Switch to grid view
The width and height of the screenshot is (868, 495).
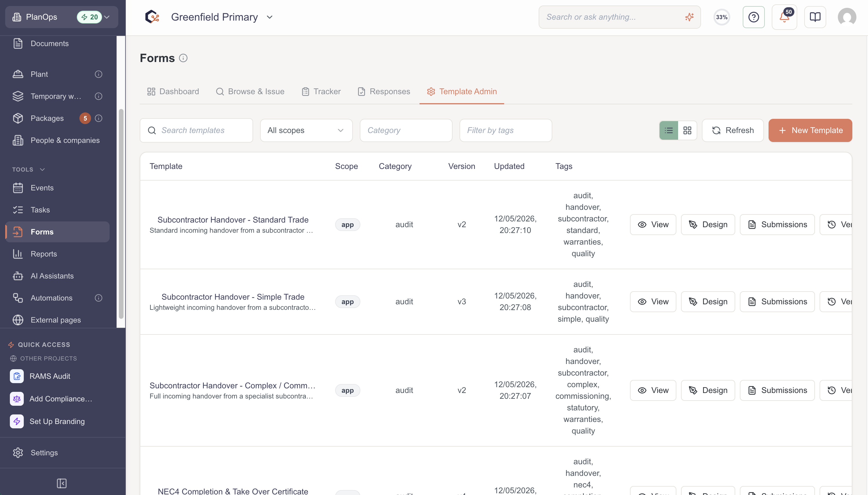tap(687, 130)
